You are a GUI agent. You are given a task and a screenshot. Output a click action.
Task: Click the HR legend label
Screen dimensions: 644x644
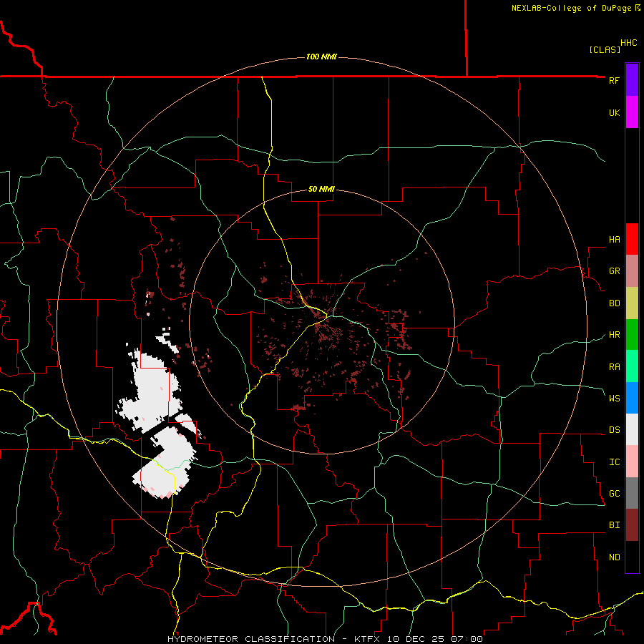614,335
